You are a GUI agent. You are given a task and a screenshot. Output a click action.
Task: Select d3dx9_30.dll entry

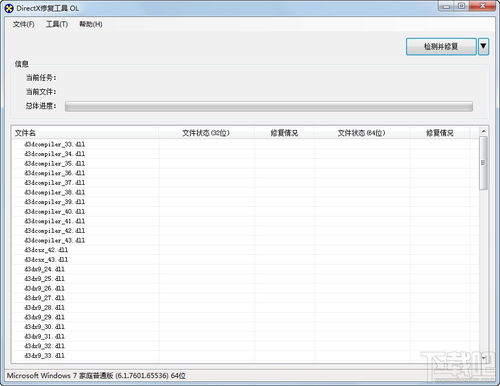pyautogui.click(x=44, y=327)
